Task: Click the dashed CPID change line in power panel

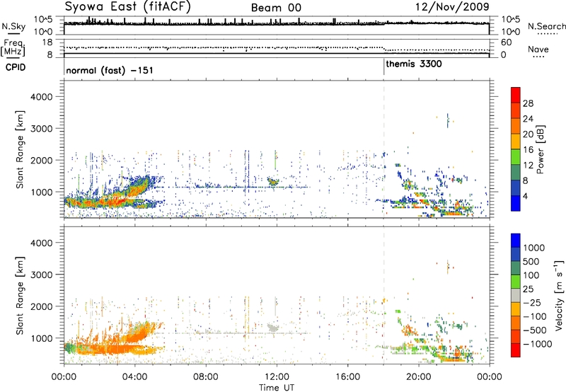Action: pos(383,149)
